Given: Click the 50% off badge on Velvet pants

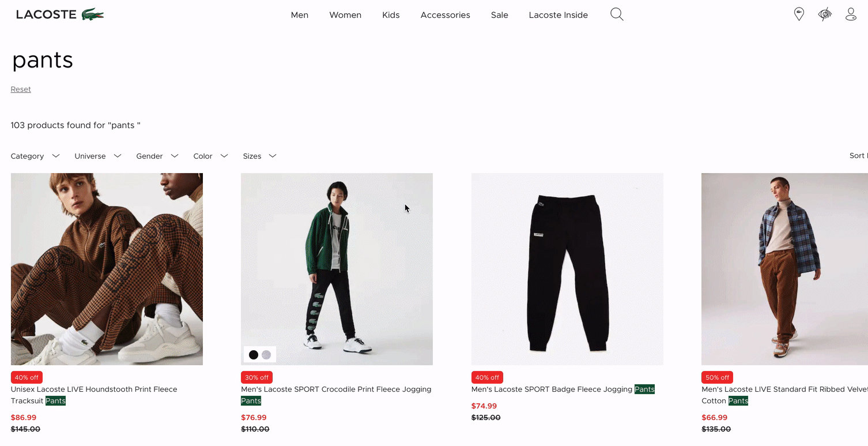Looking at the screenshot, I should tap(717, 377).
